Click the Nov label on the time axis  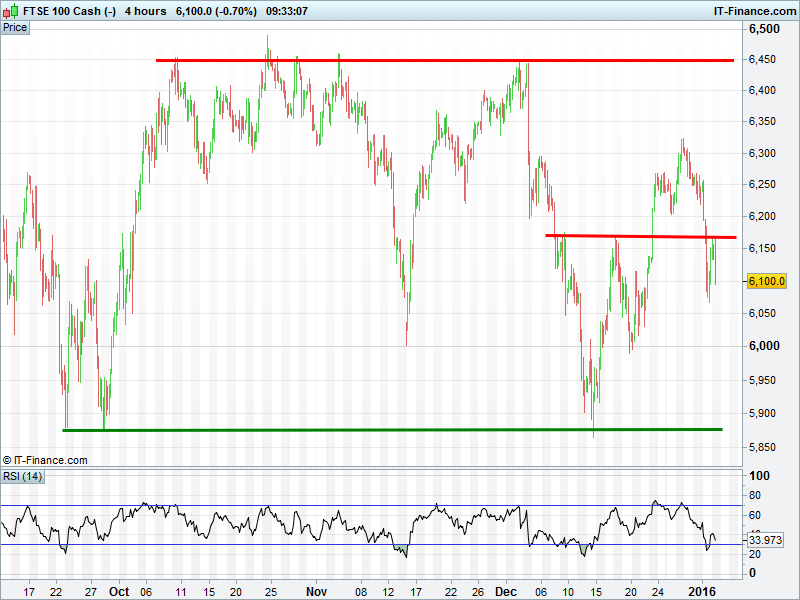pyautogui.click(x=317, y=591)
